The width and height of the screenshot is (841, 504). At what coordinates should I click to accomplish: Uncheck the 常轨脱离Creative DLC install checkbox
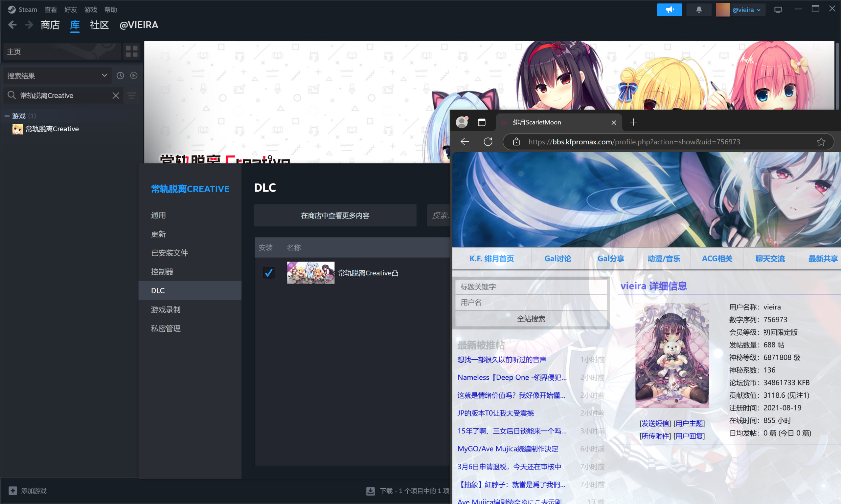(268, 273)
